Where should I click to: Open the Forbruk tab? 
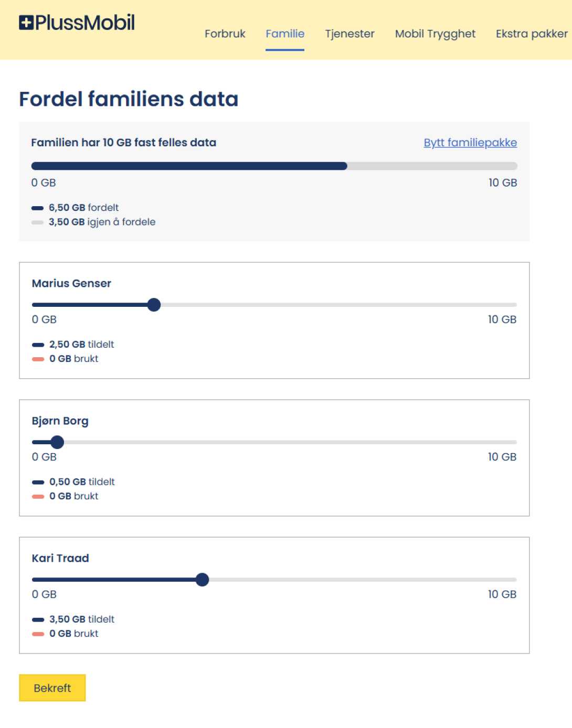225,34
